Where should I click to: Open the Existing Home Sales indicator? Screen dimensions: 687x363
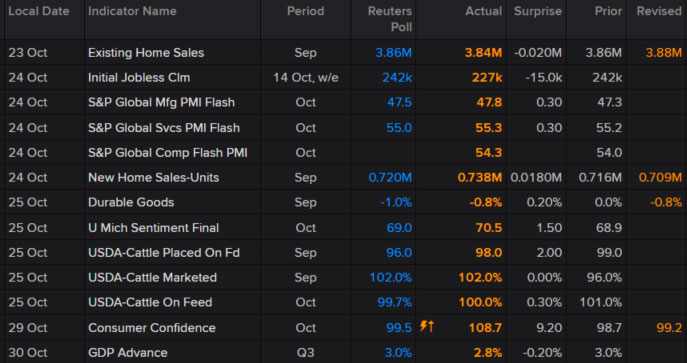coord(146,53)
